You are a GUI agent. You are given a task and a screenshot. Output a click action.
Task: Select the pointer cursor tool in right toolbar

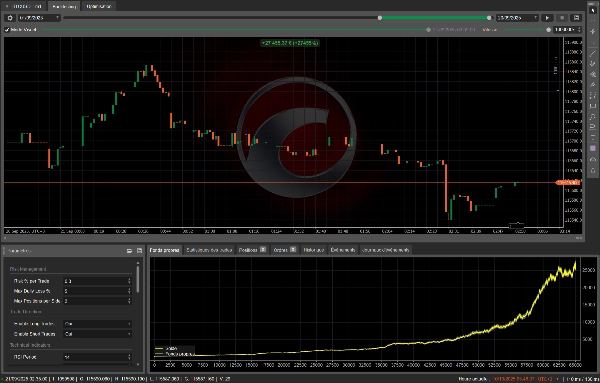click(x=593, y=10)
